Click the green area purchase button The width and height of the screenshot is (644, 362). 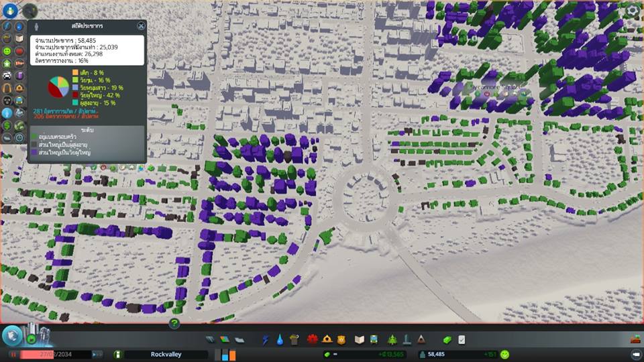[x=32, y=339]
